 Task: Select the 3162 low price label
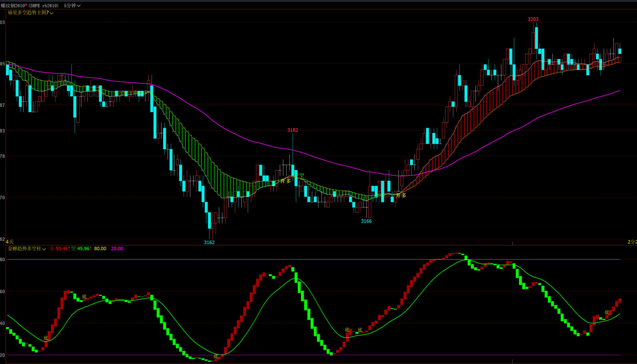click(209, 242)
